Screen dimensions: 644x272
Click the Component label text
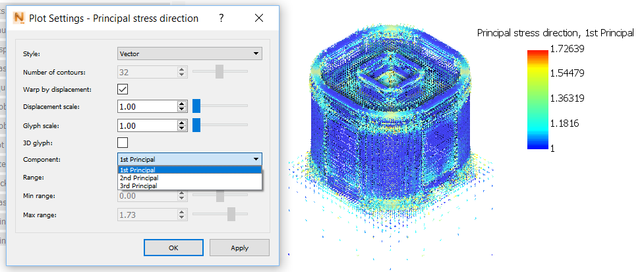[42, 160]
